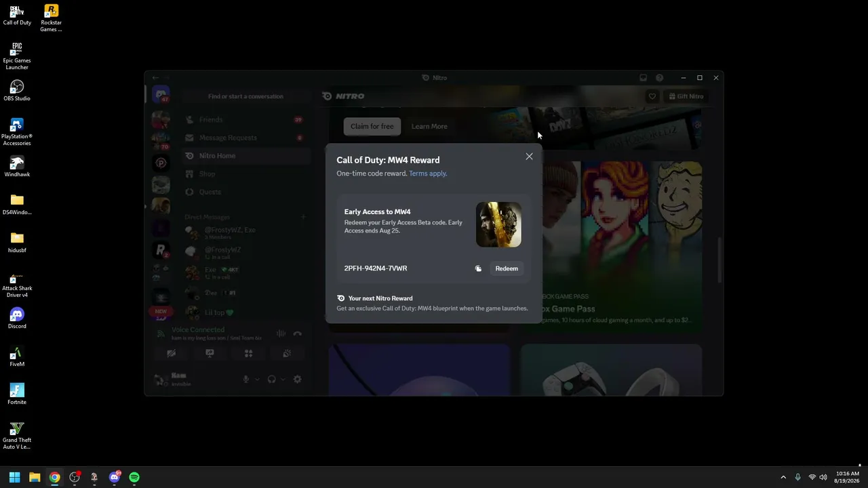Open the Lil top direct message

click(x=245, y=312)
